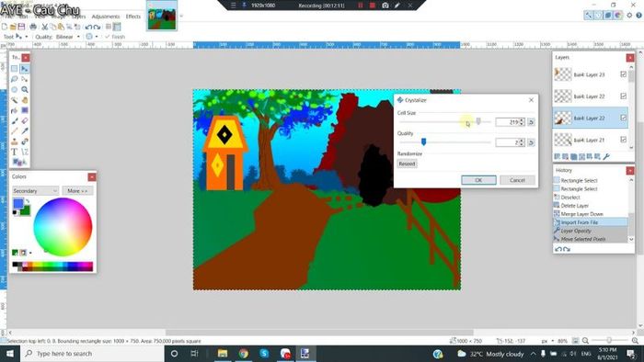
Task: Reset Cell Size to default
Action: tap(531, 122)
